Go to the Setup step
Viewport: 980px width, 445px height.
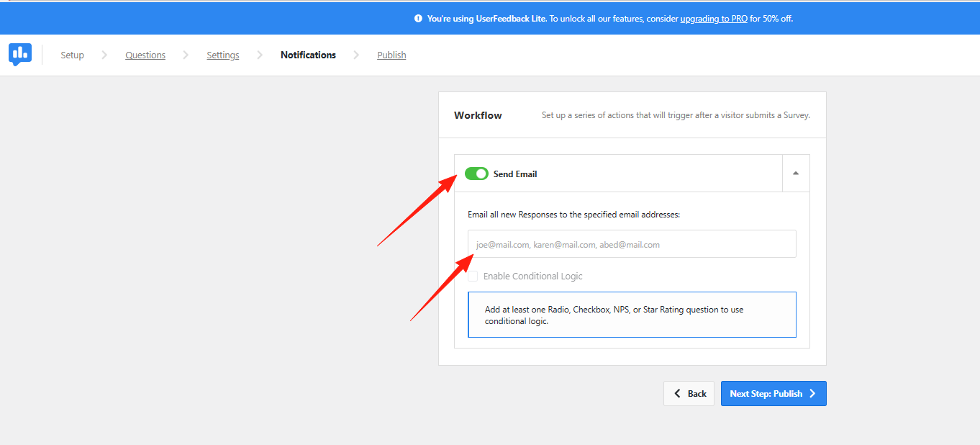click(x=72, y=55)
